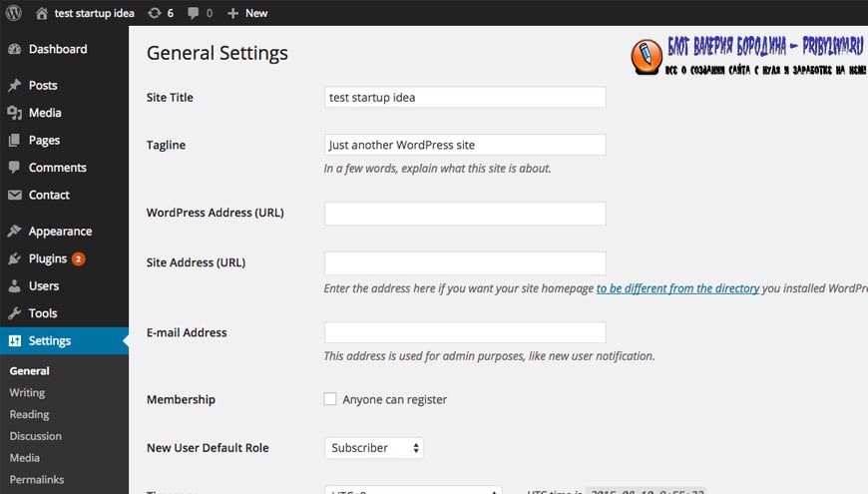Open Media settings submenu

[24, 458]
